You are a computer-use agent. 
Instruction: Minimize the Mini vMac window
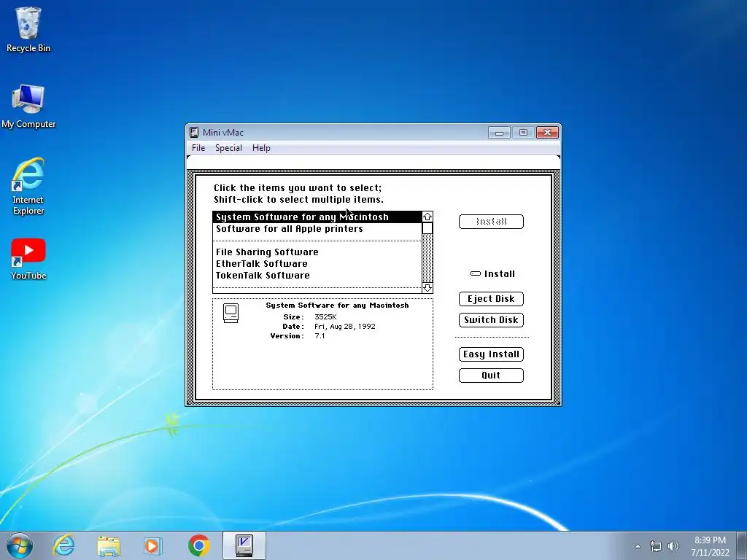click(499, 133)
